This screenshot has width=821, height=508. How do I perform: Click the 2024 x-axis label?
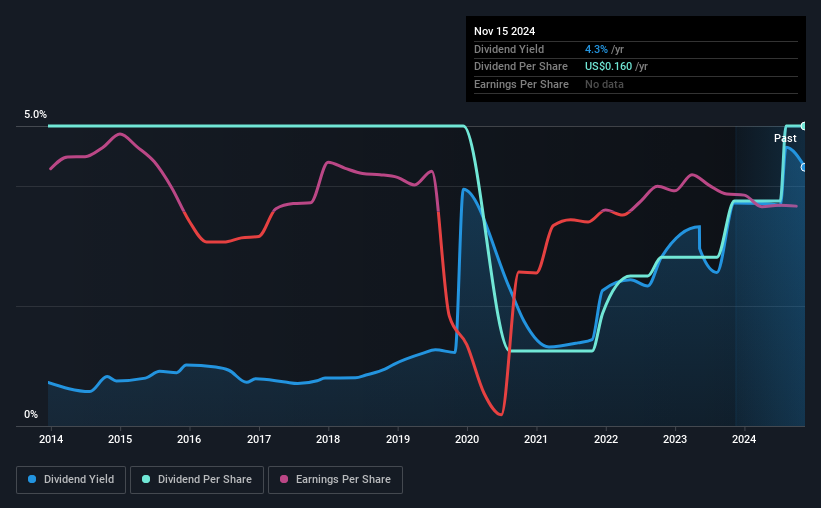pyautogui.click(x=744, y=439)
